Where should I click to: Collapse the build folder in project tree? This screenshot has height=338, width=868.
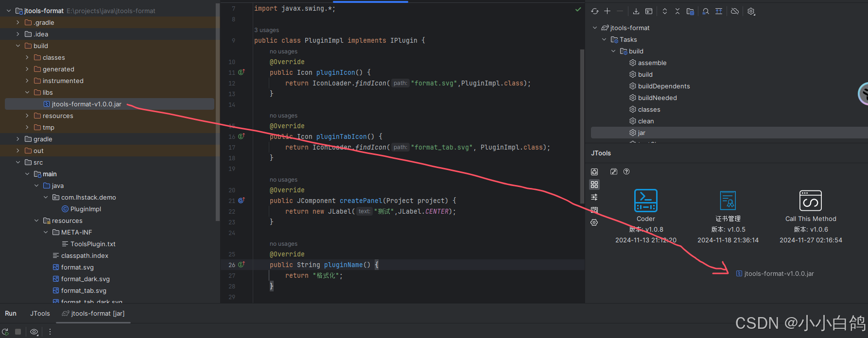pos(18,46)
